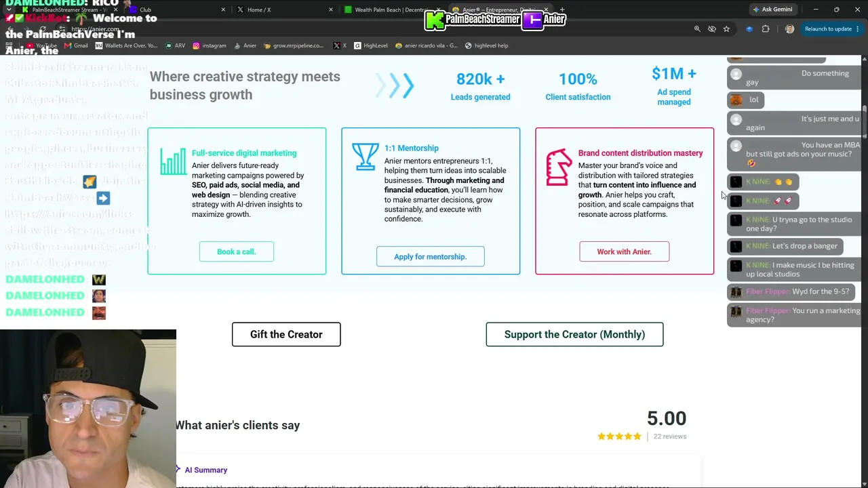This screenshot has height=488, width=868.
Task: Open the ARV bookmark
Action: (x=175, y=45)
